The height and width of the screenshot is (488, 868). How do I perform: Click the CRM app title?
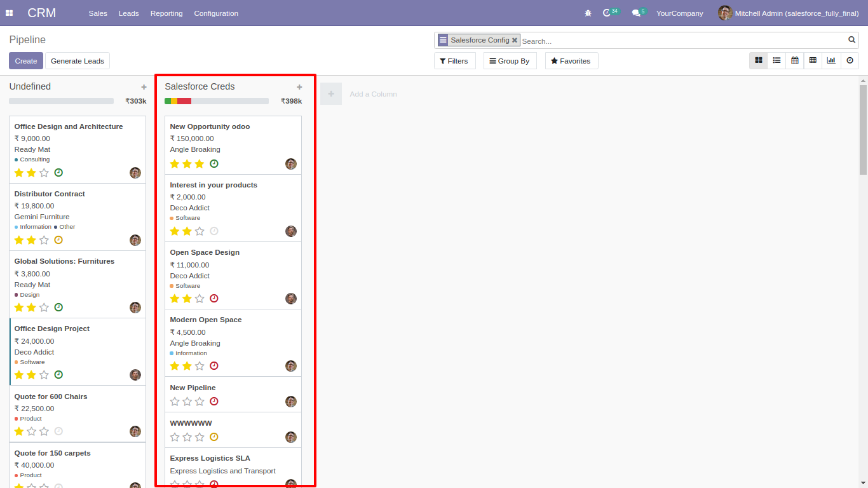(42, 13)
